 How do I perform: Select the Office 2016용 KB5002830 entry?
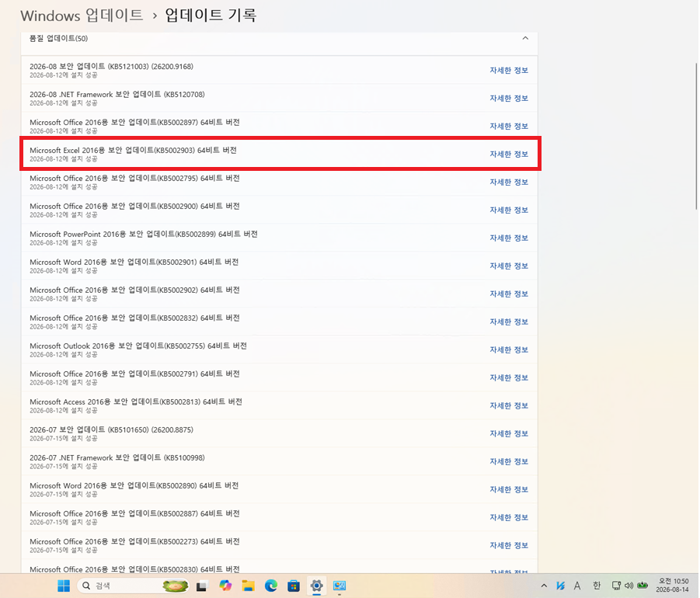[x=280, y=566]
